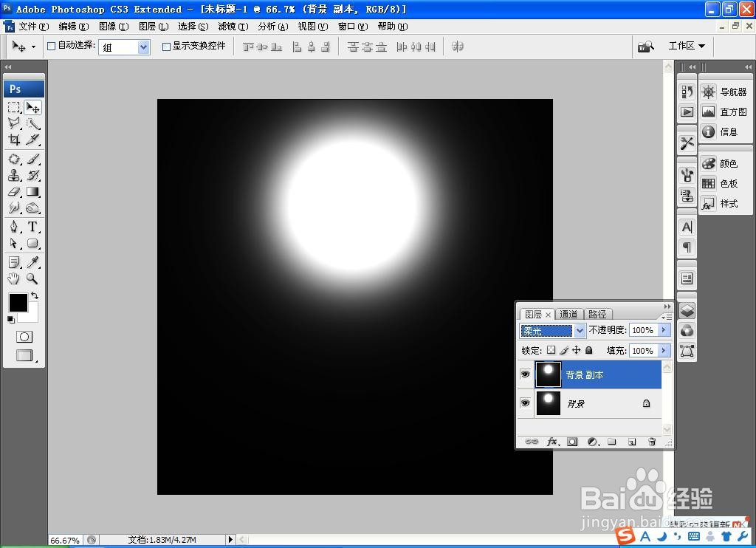The height and width of the screenshot is (548, 756).
Task: Select the Slice tool
Action: (x=32, y=140)
